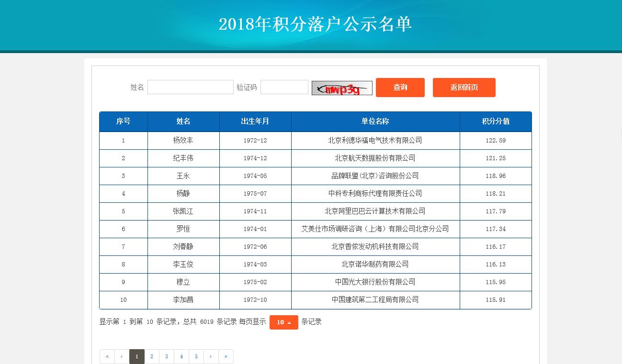This screenshot has height=364, width=622.
Task: Click birth date 1972-12 in row 1
Action: [255, 141]
